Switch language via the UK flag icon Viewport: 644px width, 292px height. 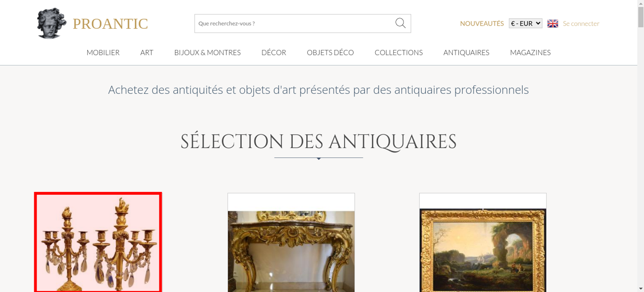point(553,23)
